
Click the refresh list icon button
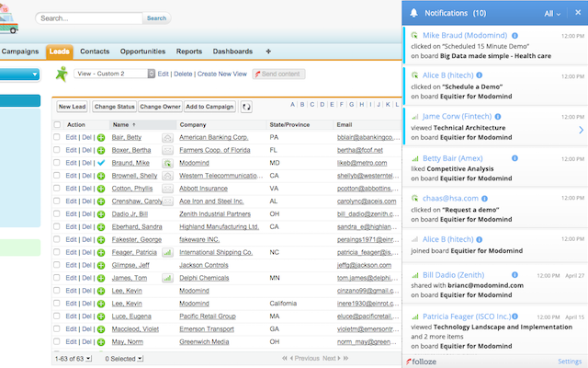coord(246,107)
